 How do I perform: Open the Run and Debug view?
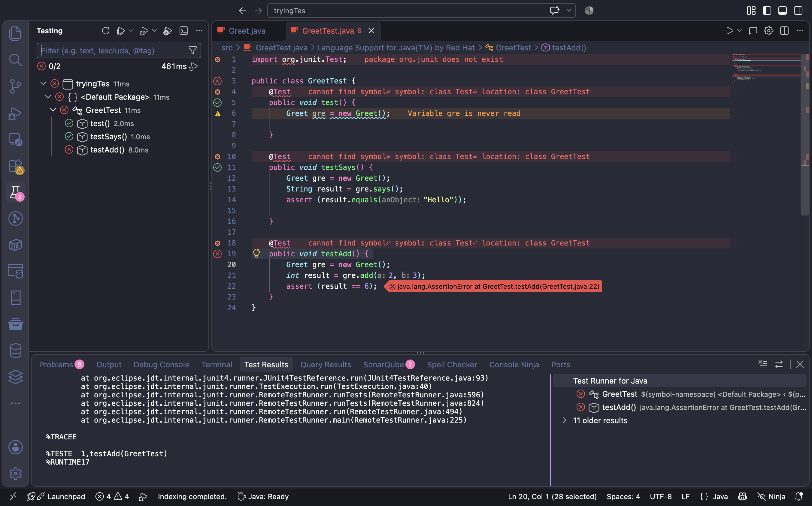click(15, 113)
